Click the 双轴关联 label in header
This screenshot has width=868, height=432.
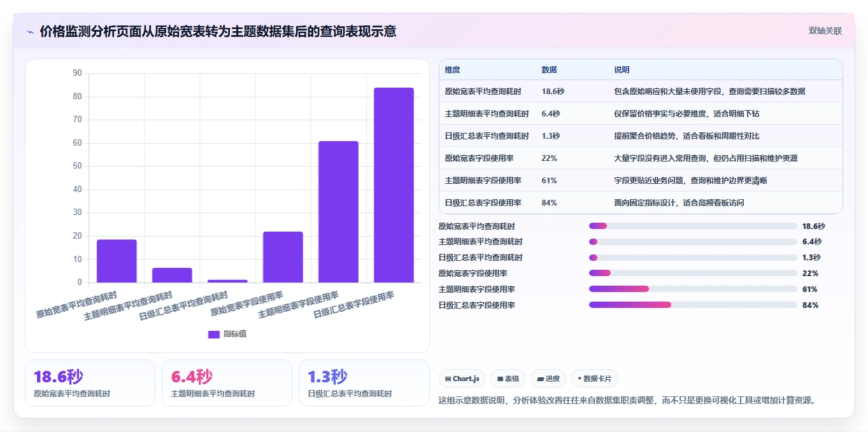[x=825, y=31]
